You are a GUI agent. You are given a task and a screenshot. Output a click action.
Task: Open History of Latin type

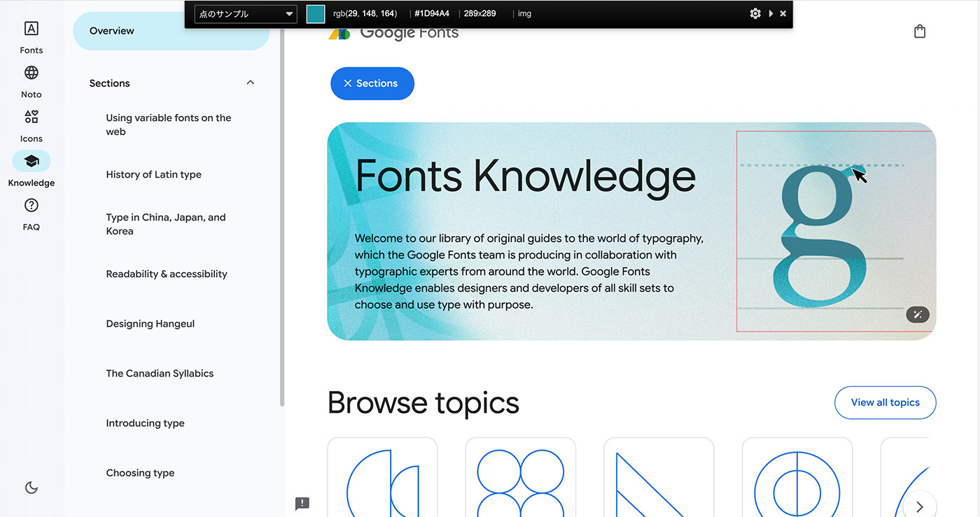coord(154,174)
